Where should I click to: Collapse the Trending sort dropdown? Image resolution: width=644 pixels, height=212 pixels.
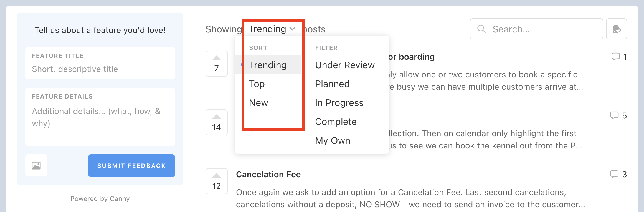[x=272, y=29]
